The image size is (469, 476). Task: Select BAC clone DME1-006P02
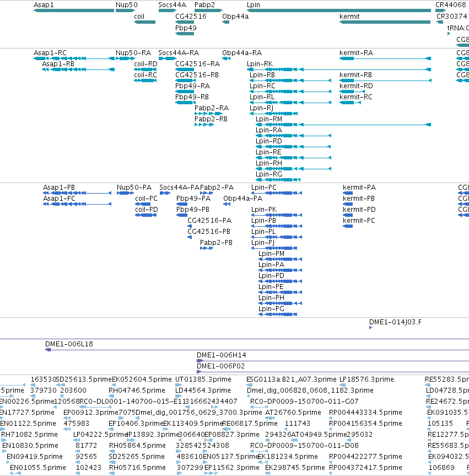333,372
